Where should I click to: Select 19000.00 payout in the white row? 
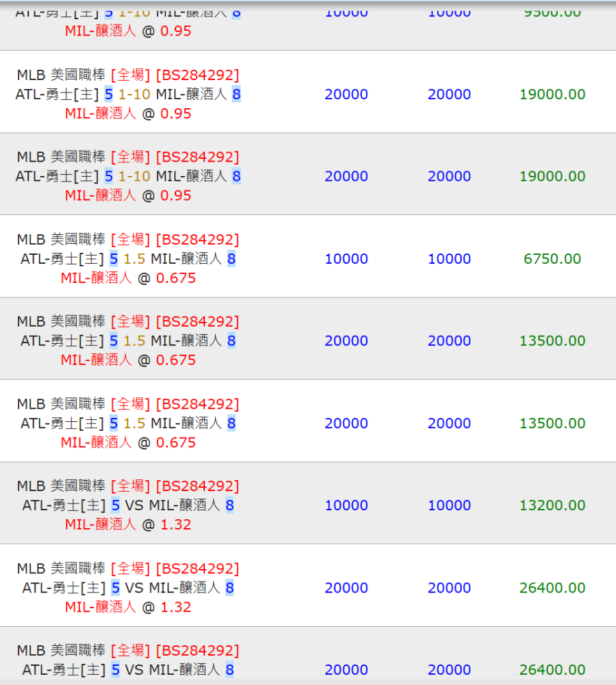click(x=552, y=95)
